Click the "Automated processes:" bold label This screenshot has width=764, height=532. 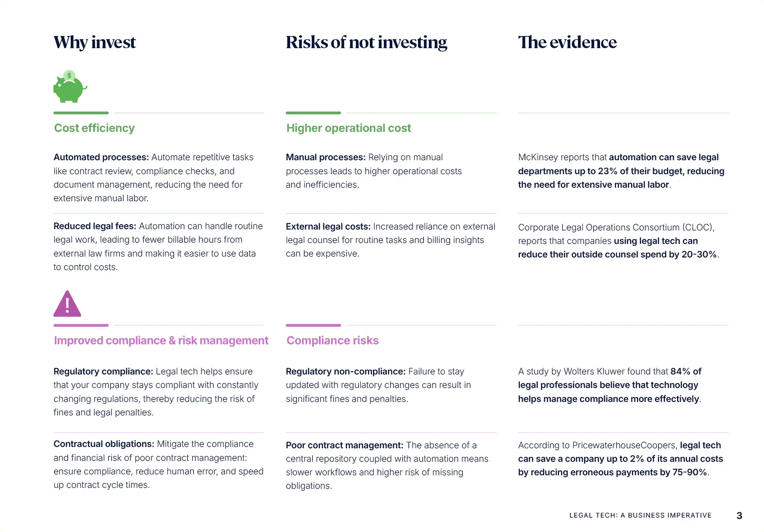coord(101,158)
